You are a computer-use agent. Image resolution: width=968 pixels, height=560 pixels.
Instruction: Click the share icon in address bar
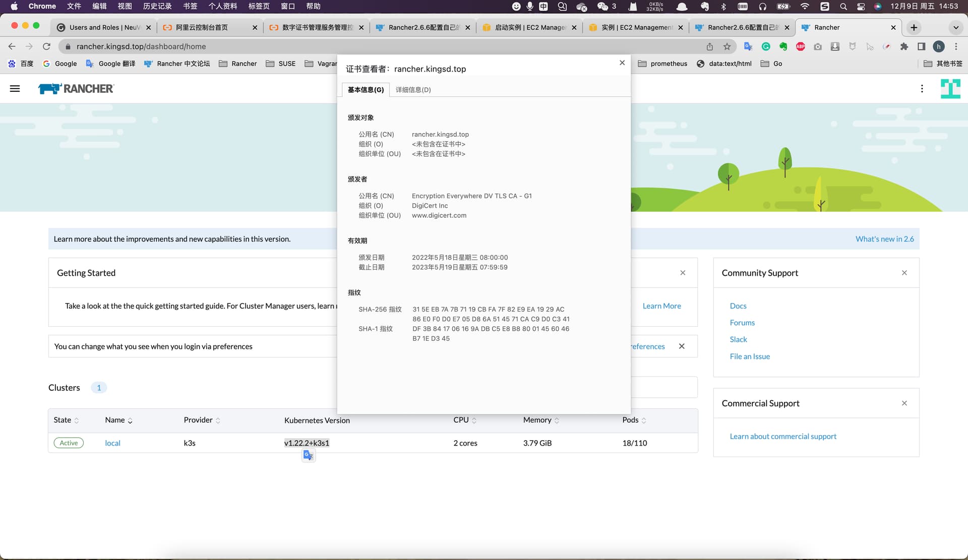point(709,46)
